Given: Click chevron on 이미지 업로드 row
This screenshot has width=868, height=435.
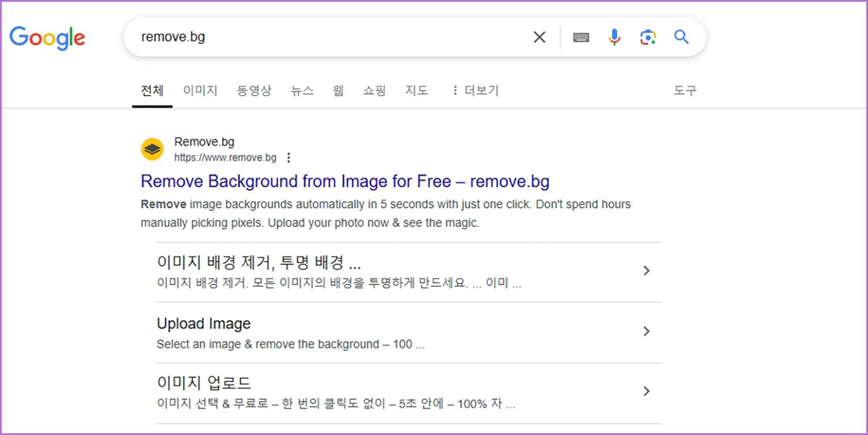Looking at the screenshot, I should click(647, 392).
